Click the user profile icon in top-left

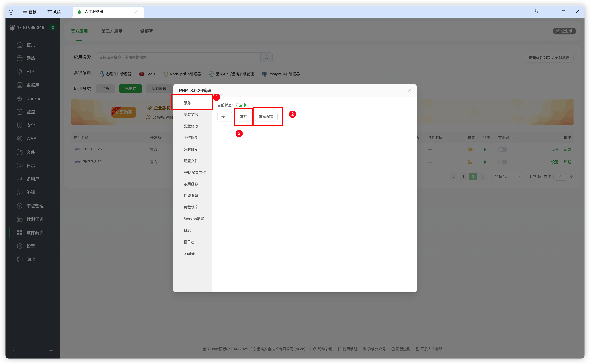coord(11,12)
